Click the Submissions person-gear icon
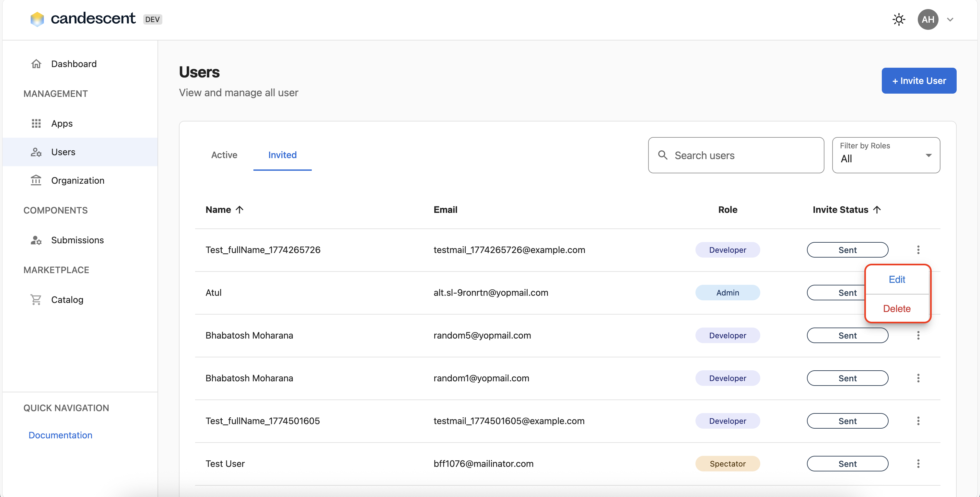The width and height of the screenshot is (980, 497). point(36,240)
